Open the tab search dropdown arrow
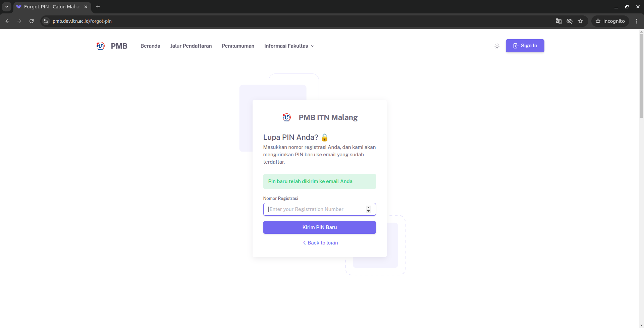Image resolution: width=644 pixels, height=328 pixels. (7, 7)
